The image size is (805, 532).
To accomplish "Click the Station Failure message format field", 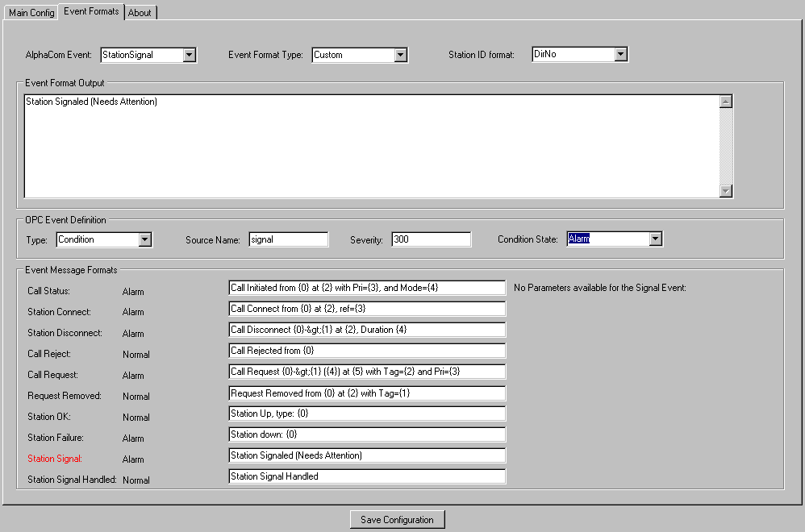I will (367, 434).
